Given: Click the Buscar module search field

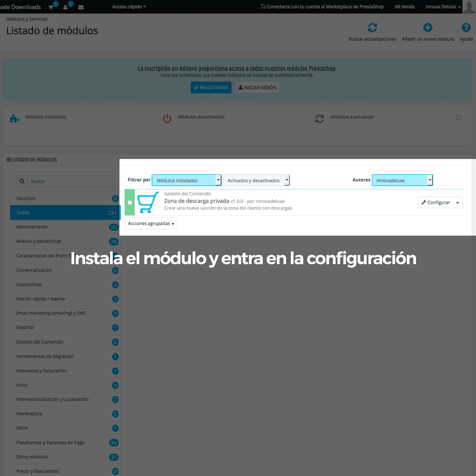Looking at the screenshot, I should (x=71, y=181).
